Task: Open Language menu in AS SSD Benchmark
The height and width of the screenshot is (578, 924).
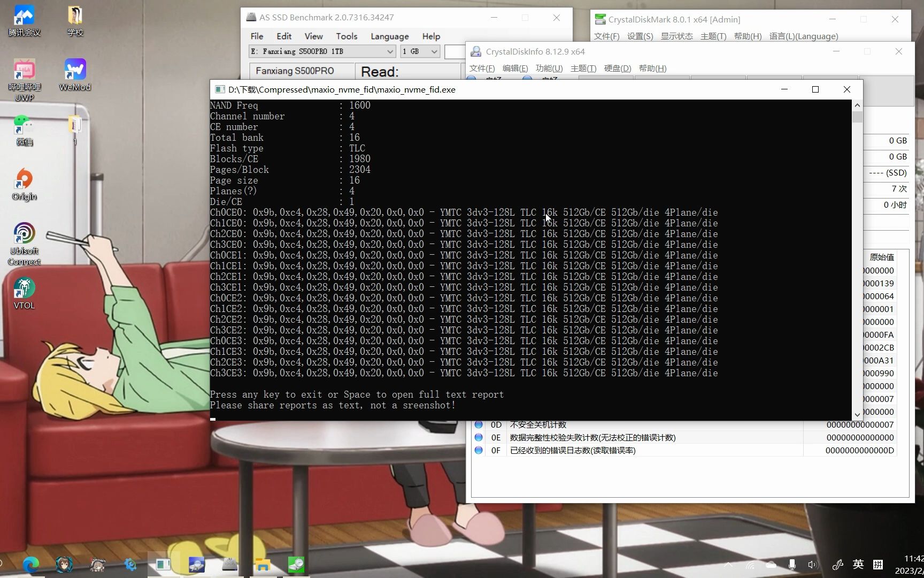Action: pos(389,36)
